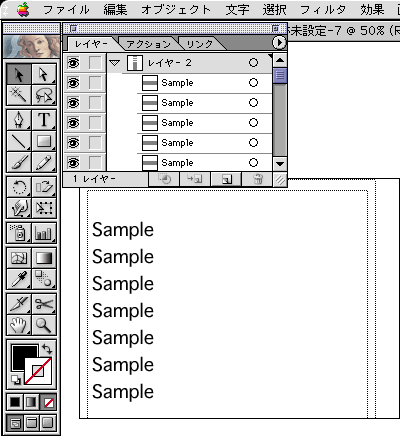Toggle lock box of レイヤー 2
The image size is (400, 436).
(95, 63)
